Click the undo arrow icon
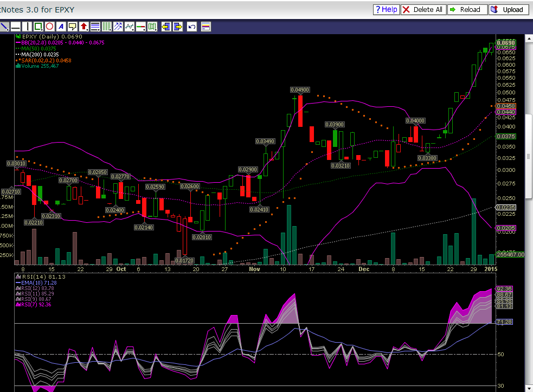Viewport: 533px width, 392px height. pyautogui.click(x=192, y=27)
